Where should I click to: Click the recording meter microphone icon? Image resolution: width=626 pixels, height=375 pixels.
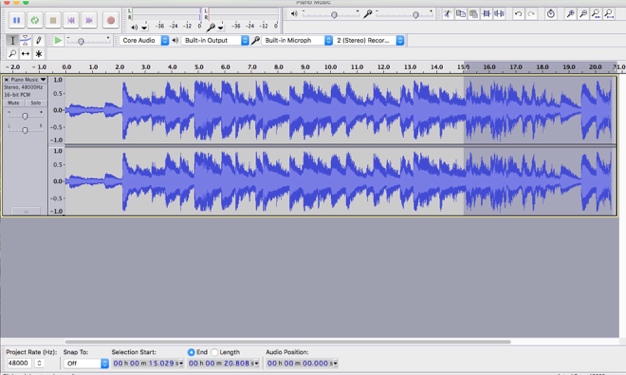tap(210, 27)
